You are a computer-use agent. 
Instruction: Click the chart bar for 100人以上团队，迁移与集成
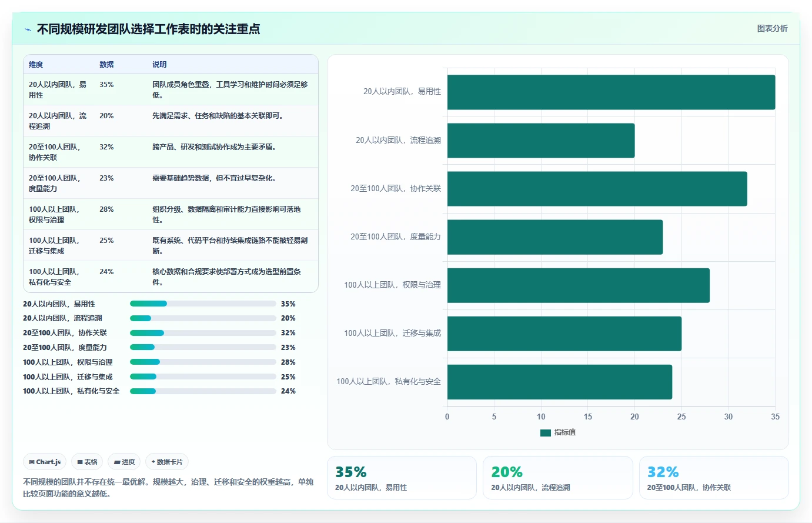[x=564, y=334]
